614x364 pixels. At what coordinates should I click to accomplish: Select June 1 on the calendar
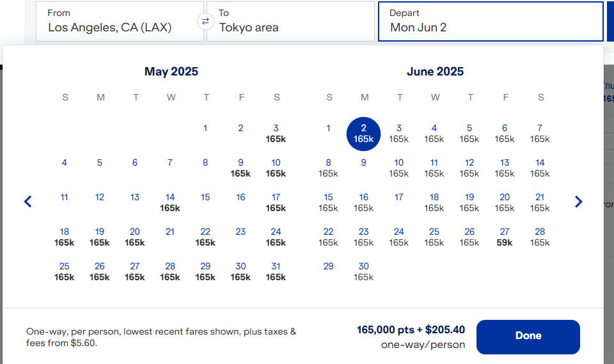pos(328,129)
